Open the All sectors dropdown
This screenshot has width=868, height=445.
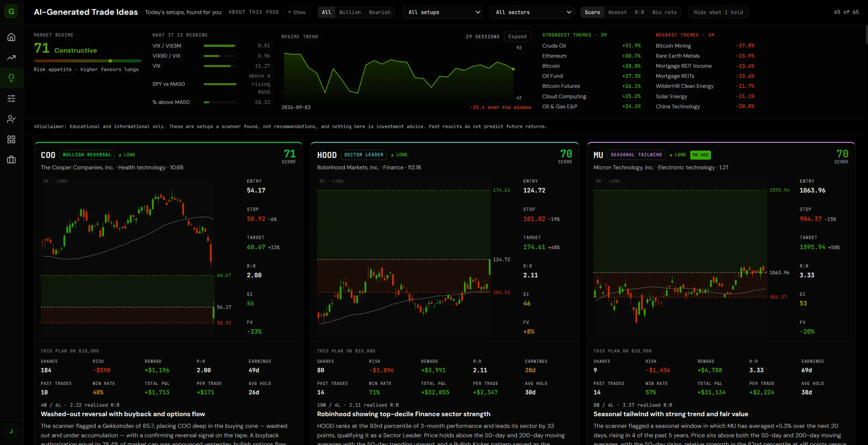coord(531,12)
